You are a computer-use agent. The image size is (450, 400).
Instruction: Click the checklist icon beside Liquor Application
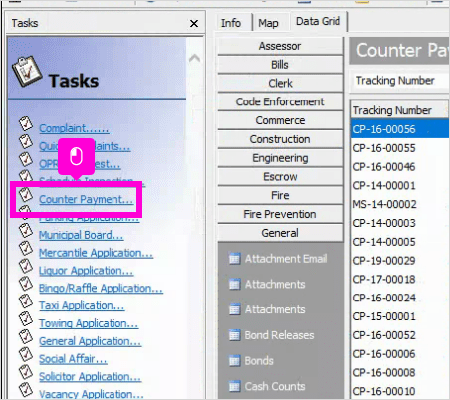tap(26, 266)
